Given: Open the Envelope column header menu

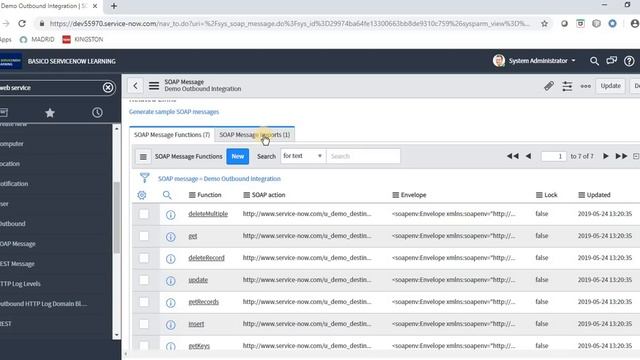Looking at the screenshot, I should point(396,195).
